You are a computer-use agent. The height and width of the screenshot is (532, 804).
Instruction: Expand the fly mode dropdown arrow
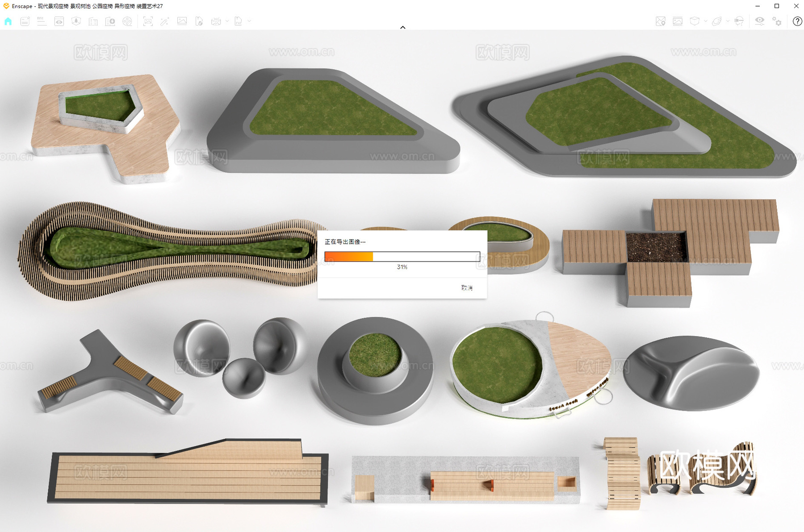pyautogui.click(x=728, y=21)
